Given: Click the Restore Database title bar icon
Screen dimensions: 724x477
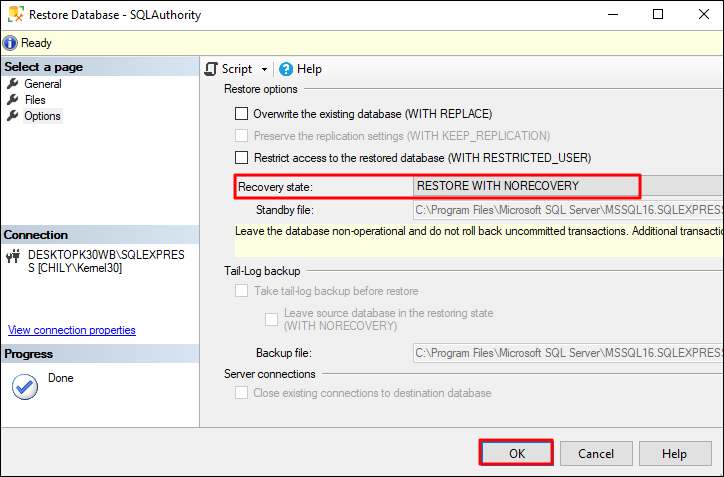Looking at the screenshot, I should click(16, 14).
